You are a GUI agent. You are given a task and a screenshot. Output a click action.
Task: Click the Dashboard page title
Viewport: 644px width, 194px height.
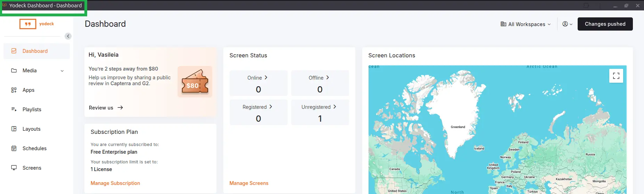click(105, 24)
